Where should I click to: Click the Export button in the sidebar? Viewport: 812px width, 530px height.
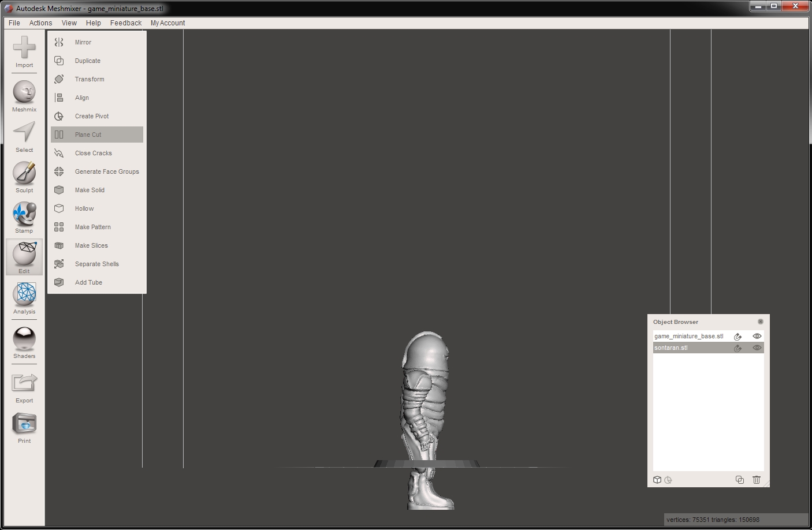click(24, 387)
